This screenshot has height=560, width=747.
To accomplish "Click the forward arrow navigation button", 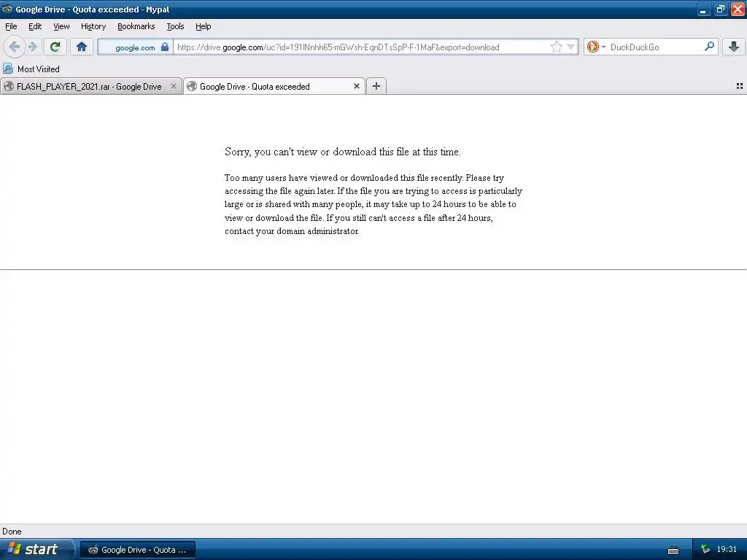I will pyautogui.click(x=32, y=47).
